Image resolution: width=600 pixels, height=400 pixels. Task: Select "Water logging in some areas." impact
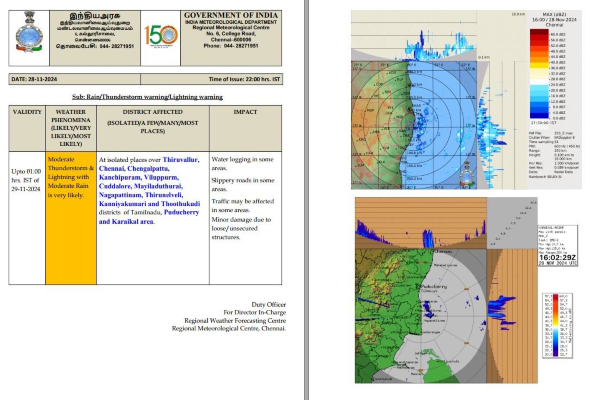(x=242, y=163)
